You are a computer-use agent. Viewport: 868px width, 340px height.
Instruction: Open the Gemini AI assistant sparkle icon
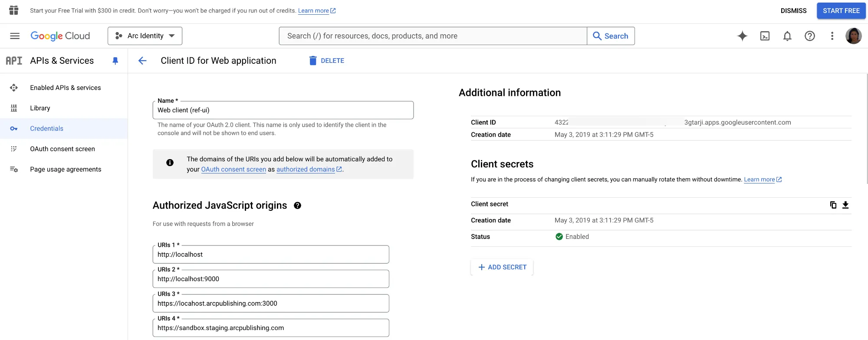point(742,36)
